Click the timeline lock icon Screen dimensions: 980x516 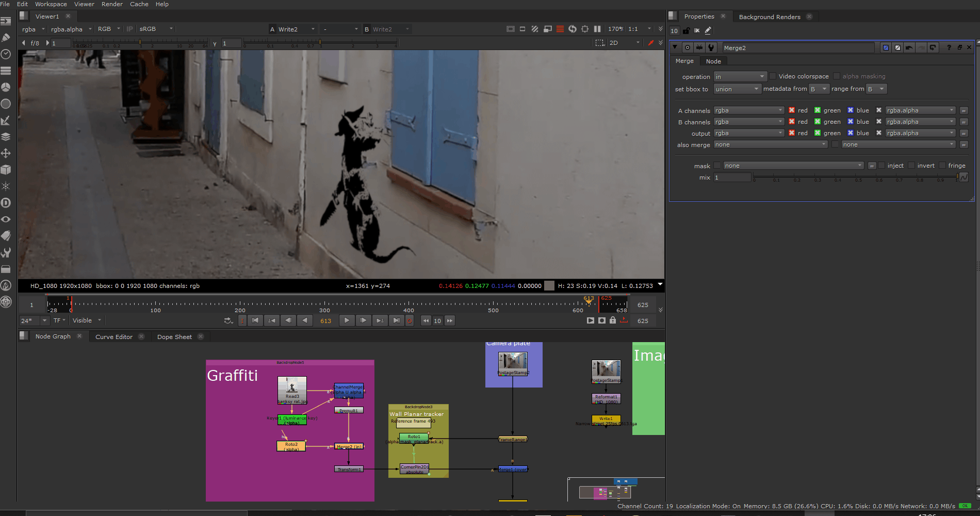point(613,320)
